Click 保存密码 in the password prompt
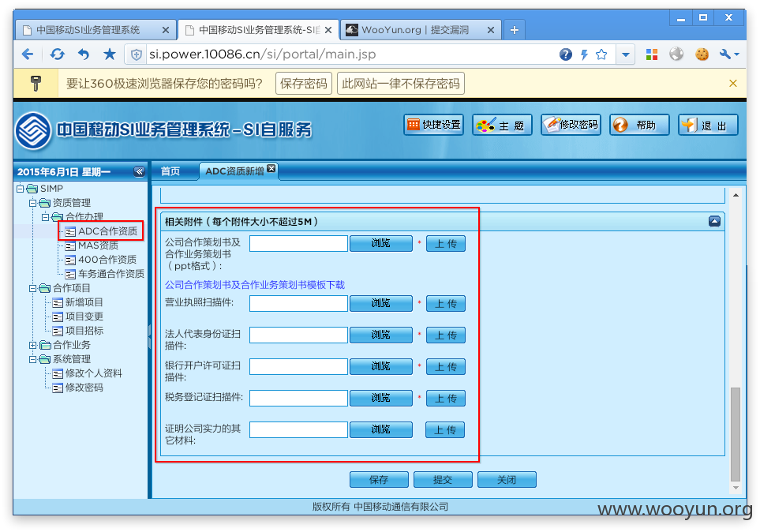The height and width of the screenshot is (532, 760). coord(304,84)
